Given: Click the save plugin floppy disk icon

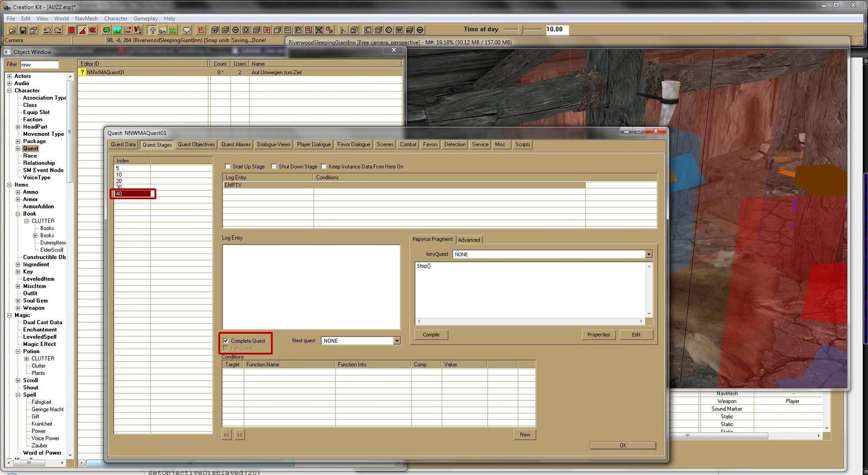Looking at the screenshot, I should point(23,30).
